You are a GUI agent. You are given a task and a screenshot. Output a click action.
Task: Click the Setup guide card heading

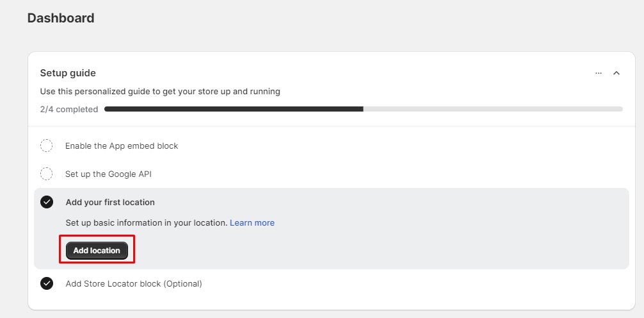tap(68, 73)
